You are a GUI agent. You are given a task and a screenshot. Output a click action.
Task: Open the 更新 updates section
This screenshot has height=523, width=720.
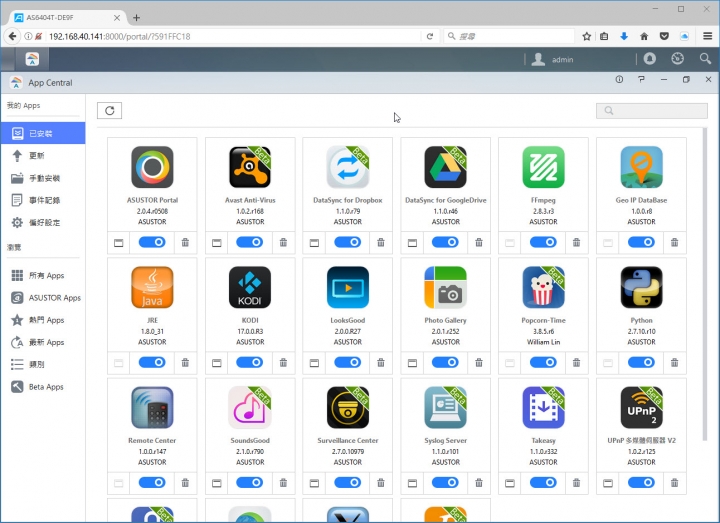click(43, 156)
